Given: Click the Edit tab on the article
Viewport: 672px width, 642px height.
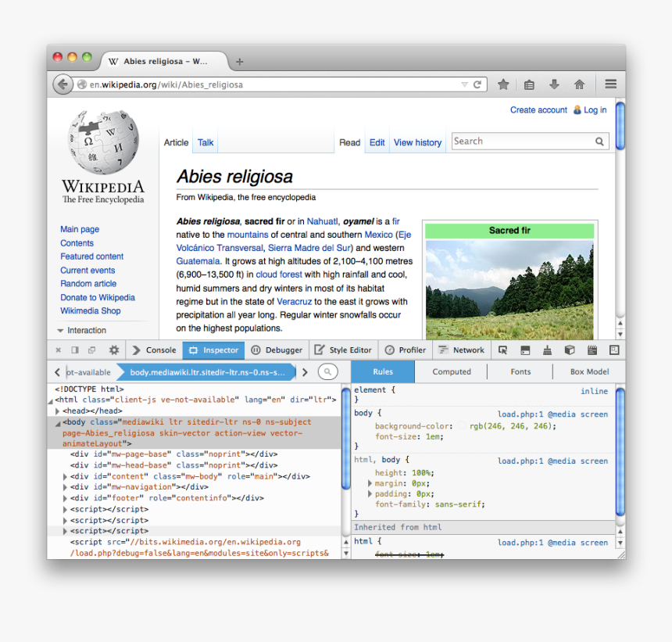Looking at the screenshot, I should click(377, 143).
